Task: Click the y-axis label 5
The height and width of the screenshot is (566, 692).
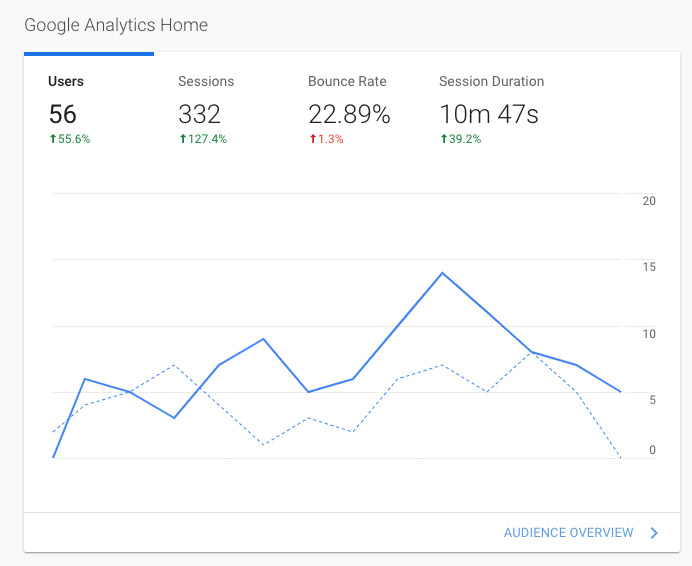Action: tap(652, 400)
